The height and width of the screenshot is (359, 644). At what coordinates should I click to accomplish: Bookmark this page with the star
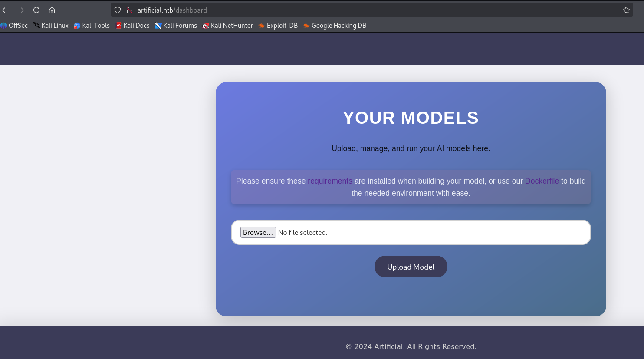pos(626,10)
